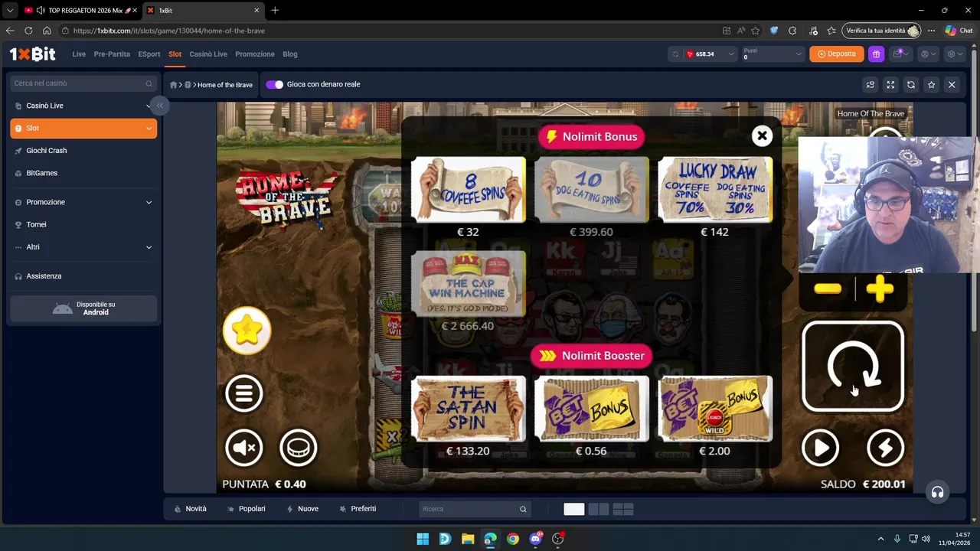Screen dimensions: 980x551
Task: Open the headset support chat button
Action: (937, 492)
